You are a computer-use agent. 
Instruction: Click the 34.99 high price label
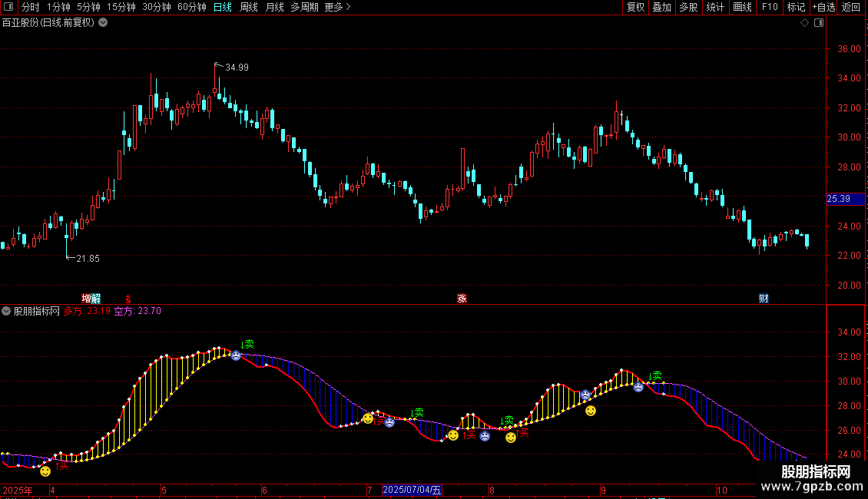(237, 68)
